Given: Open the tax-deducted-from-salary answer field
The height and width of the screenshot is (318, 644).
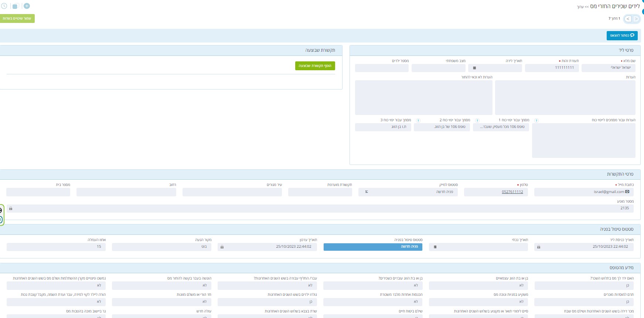Looking at the screenshot, I should 584,285.
